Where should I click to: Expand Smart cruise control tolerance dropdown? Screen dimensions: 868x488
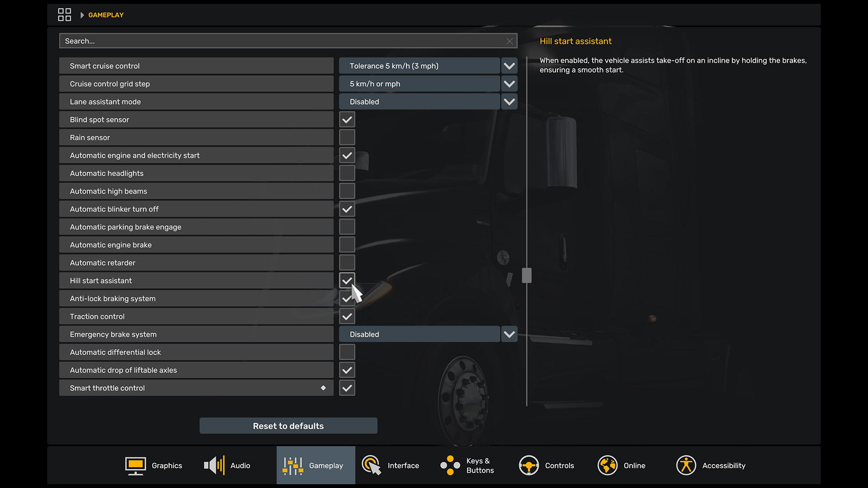point(509,66)
